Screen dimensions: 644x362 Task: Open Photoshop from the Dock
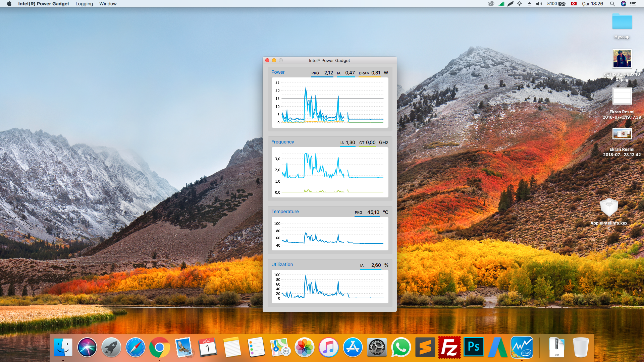click(473, 348)
